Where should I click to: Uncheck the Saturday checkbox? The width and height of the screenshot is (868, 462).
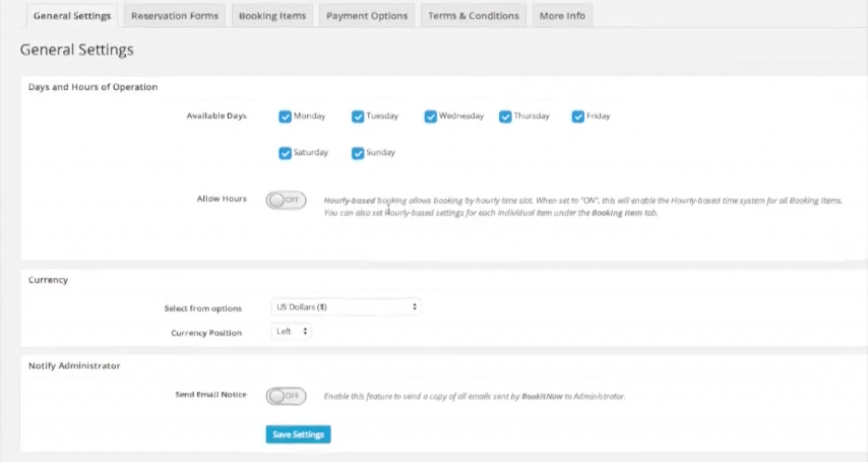coord(285,153)
